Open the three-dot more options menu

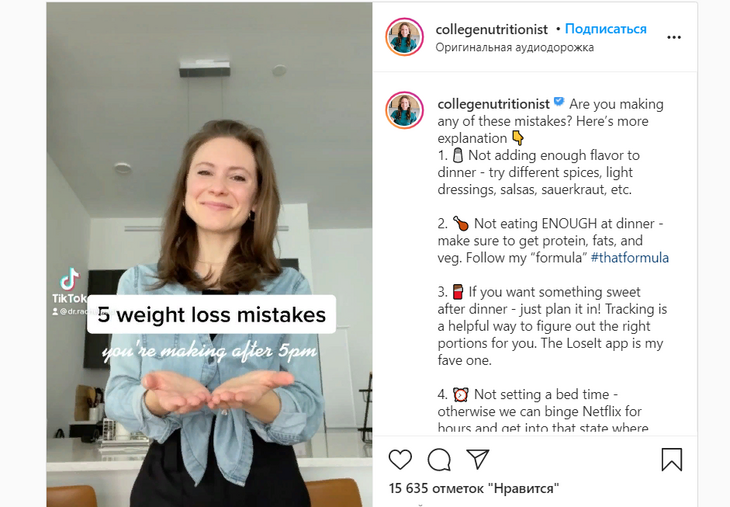(x=674, y=37)
